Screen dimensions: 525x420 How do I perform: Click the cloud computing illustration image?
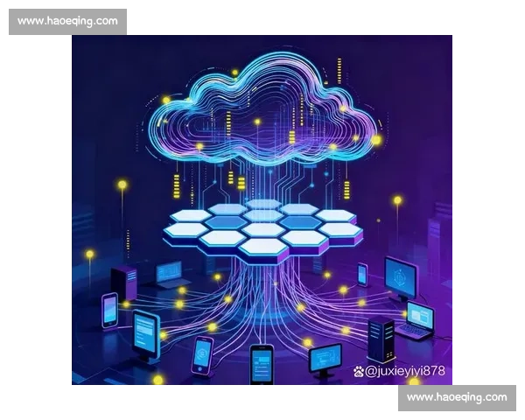(x=262, y=210)
